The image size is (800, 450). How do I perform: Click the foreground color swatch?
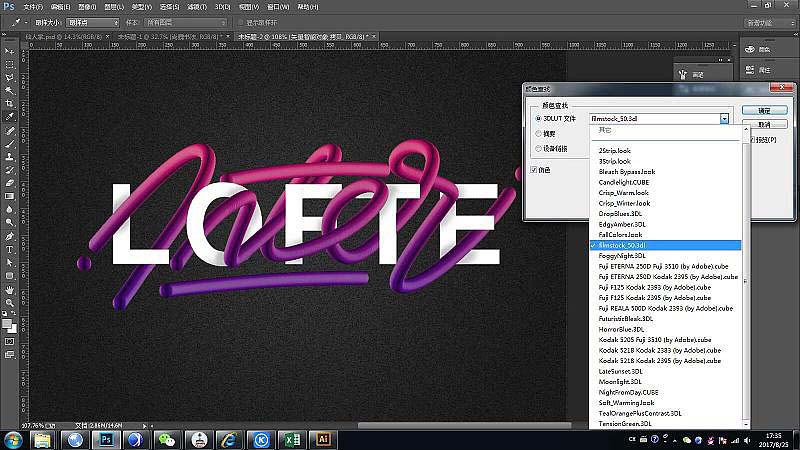tap(7, 323)
